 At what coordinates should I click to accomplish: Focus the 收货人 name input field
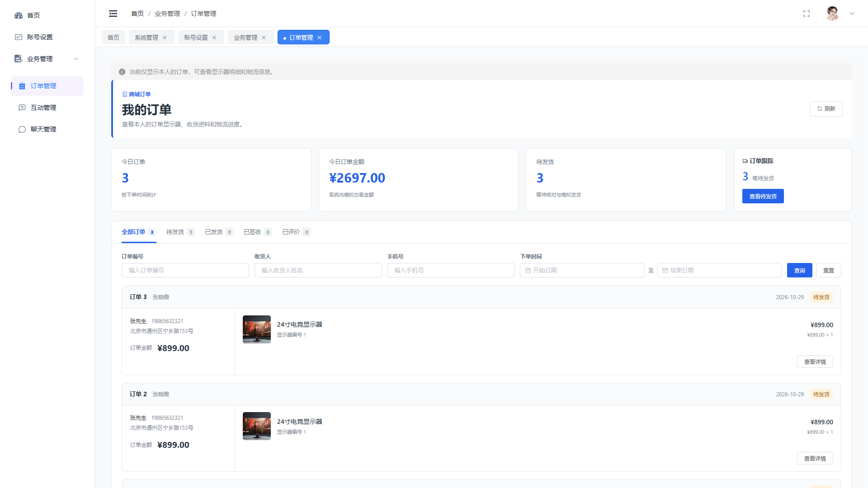point(318,270)
